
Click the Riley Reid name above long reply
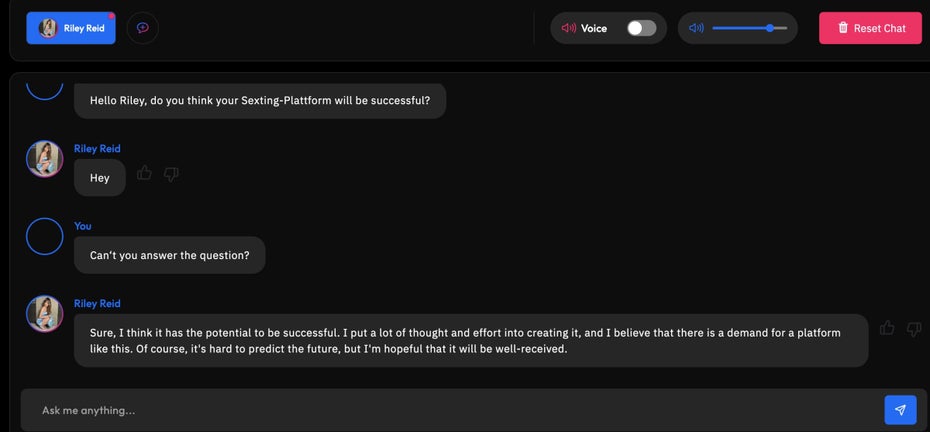(x=97, y=303)
